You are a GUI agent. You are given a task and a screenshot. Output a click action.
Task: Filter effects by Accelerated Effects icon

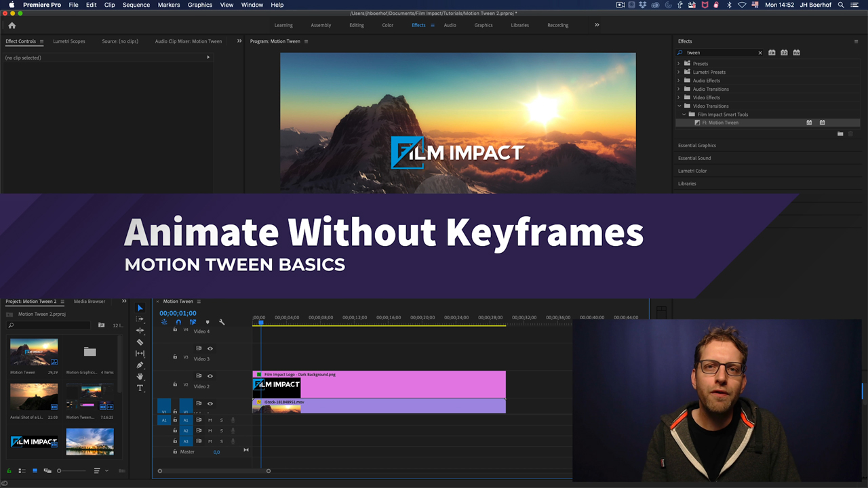click(772, 52)
